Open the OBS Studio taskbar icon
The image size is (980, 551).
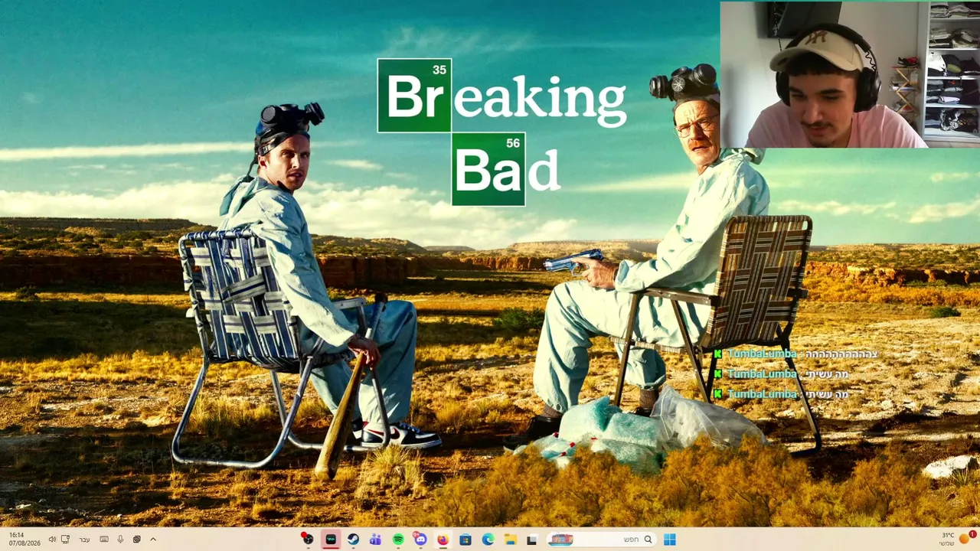click(308, 540)
